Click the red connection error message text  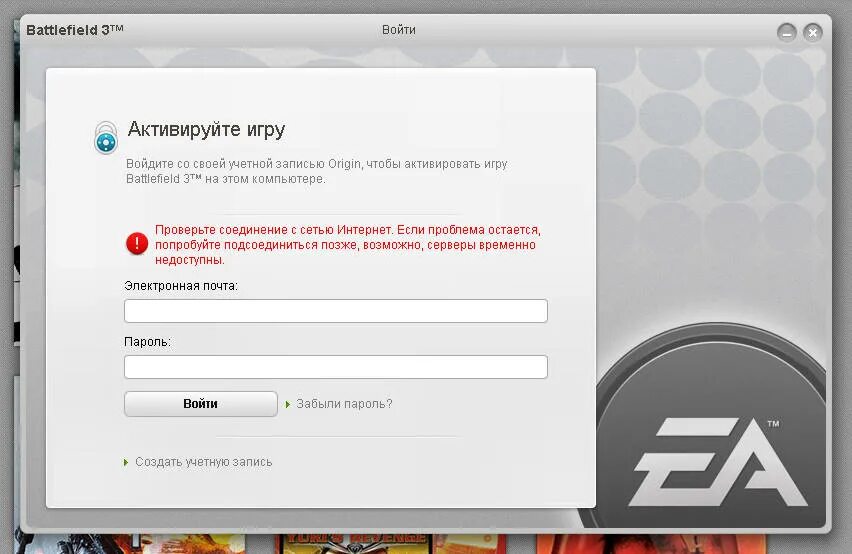coord(348,244)
